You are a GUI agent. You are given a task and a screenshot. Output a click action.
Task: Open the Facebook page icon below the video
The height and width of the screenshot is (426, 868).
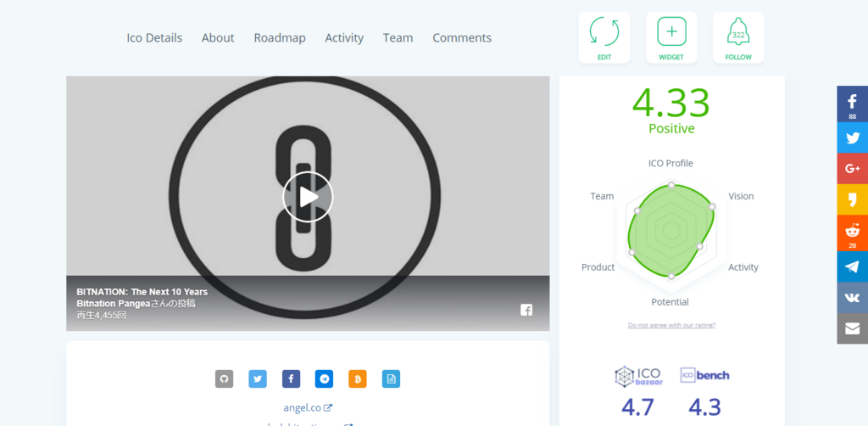tap(292, 379)
